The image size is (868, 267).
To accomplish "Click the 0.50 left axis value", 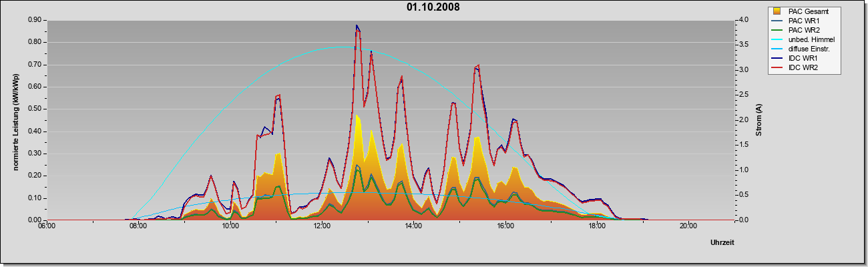I will click(x=35, y=109).
